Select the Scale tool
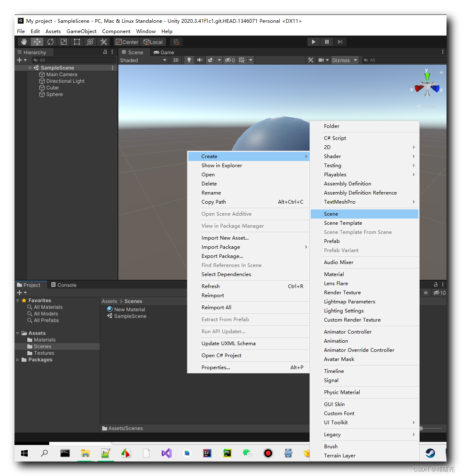The image size is (461, 476). tap(63, 41)
